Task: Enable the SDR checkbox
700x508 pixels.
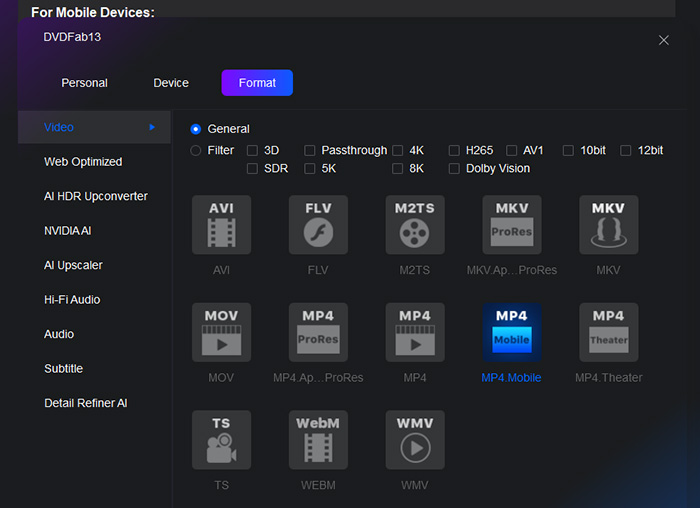Action: 252,169
